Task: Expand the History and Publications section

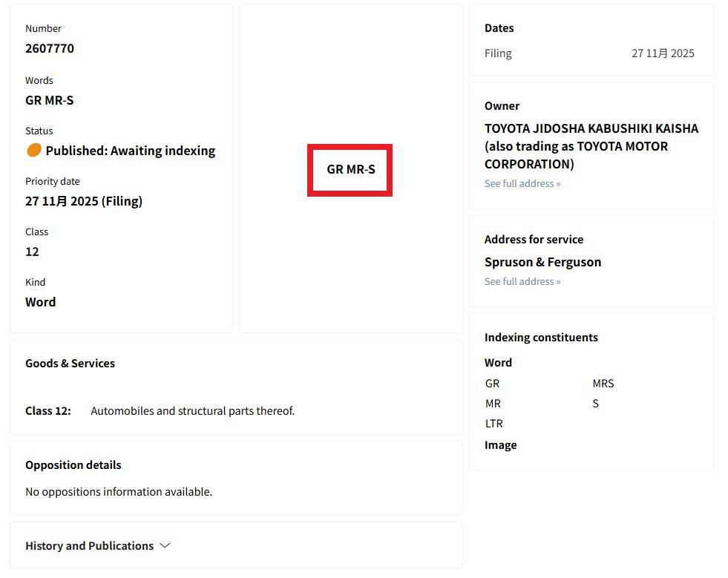Action: (x=89, y=545)
